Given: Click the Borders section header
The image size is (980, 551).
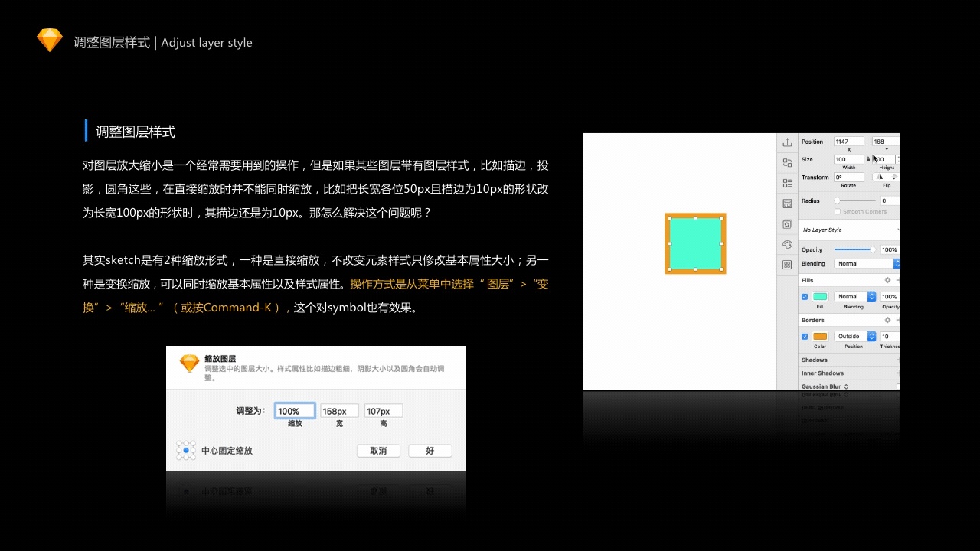Looking at the screenshot, I should [x=813, y=320].
